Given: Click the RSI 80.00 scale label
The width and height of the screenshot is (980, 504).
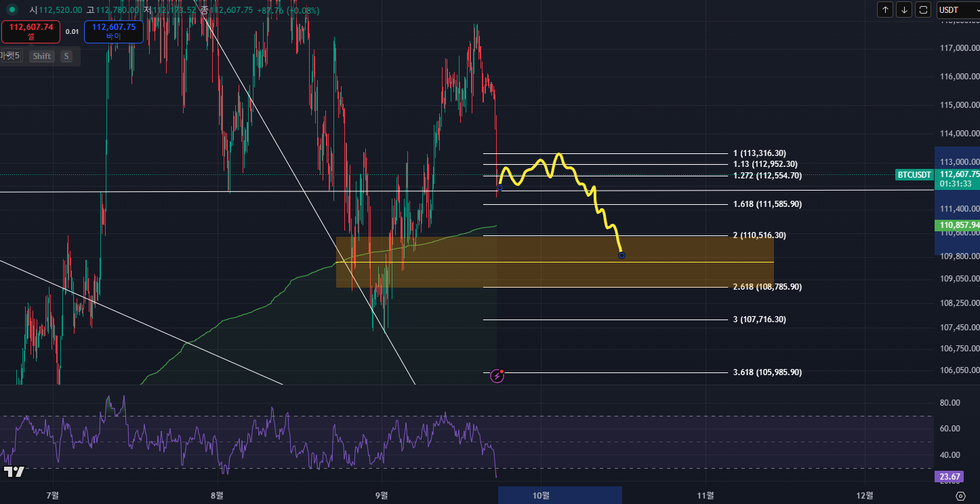Looking at the screenshot, I should click(x=949, y=403).
